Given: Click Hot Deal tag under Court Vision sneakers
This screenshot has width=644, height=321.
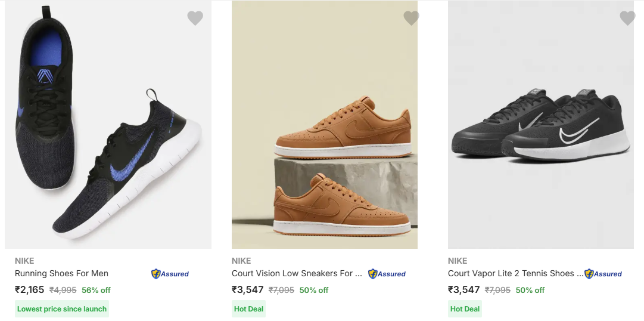Looking at the screenshot, I should tap(248, 309).
